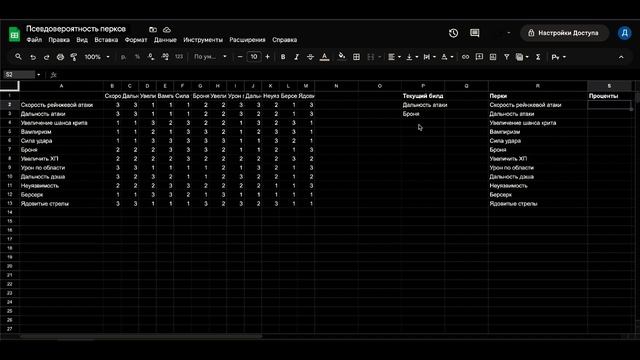Screen dimensions: 640x360
Task: Open the Данные menu
Action: 165,40
